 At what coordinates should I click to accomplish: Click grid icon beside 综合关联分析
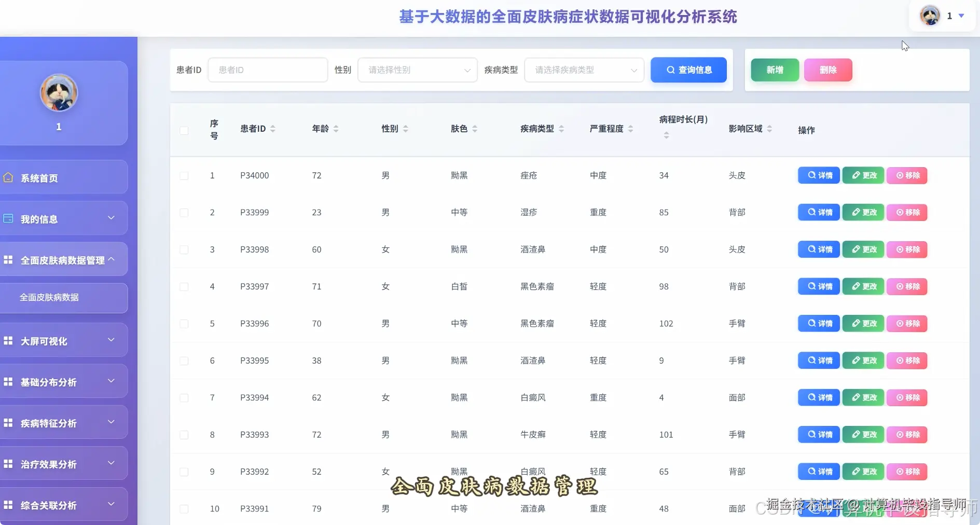point(8,505)
